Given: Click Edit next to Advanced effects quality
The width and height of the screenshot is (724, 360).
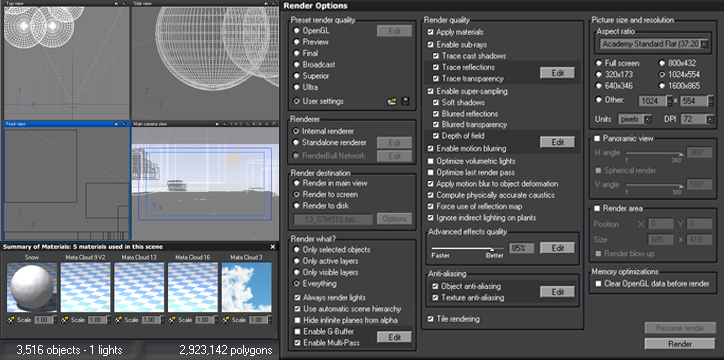Looking at the screenshot, I should (558, 248).
